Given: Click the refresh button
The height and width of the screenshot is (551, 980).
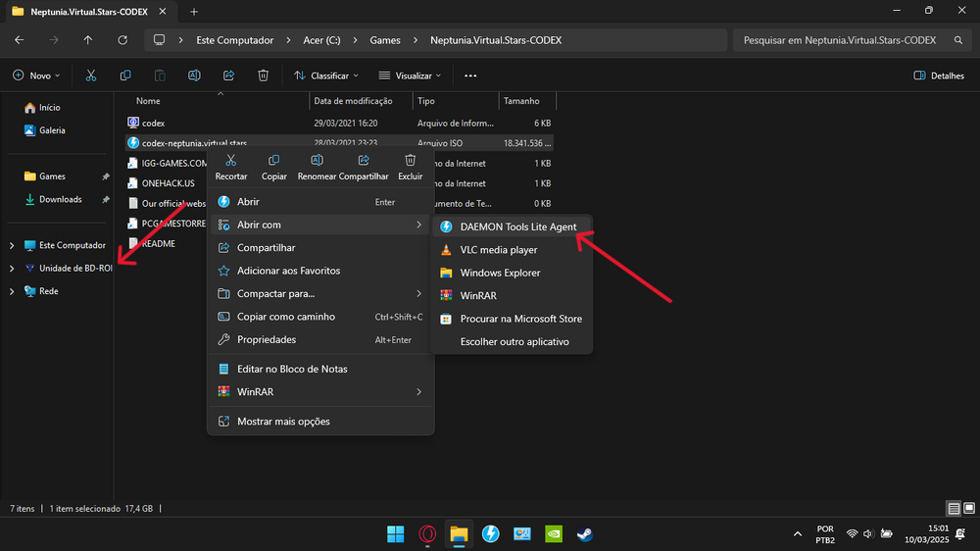Looking at the screenshot, I should coord(122,40).
